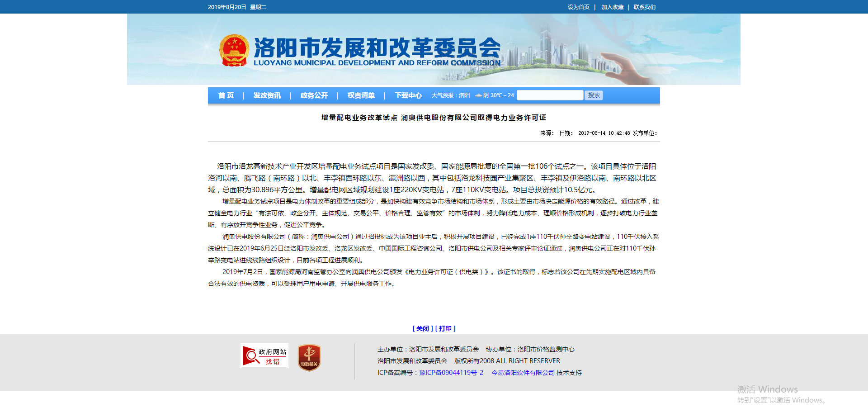Click 加入收藏 link at top bar

point(613,7)
